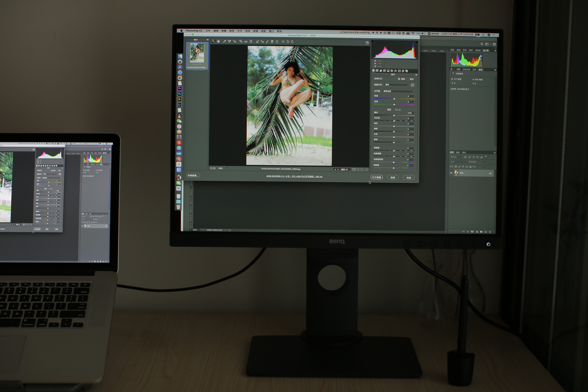The height and width of the screenshot is (392, 588).
Task: Select the 黑白 treatment radio button
Action: [408, 79]
